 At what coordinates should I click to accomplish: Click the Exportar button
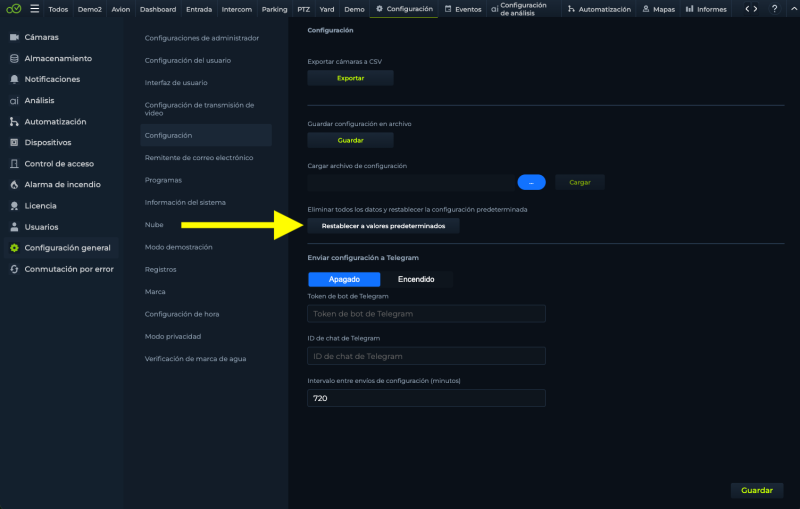click(x=351, y=78)
